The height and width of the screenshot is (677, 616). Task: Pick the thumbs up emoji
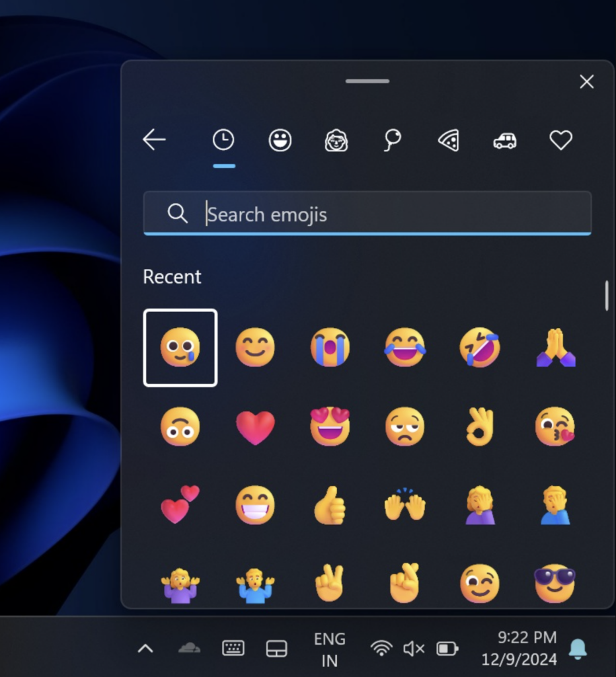(x=330, y=506)
